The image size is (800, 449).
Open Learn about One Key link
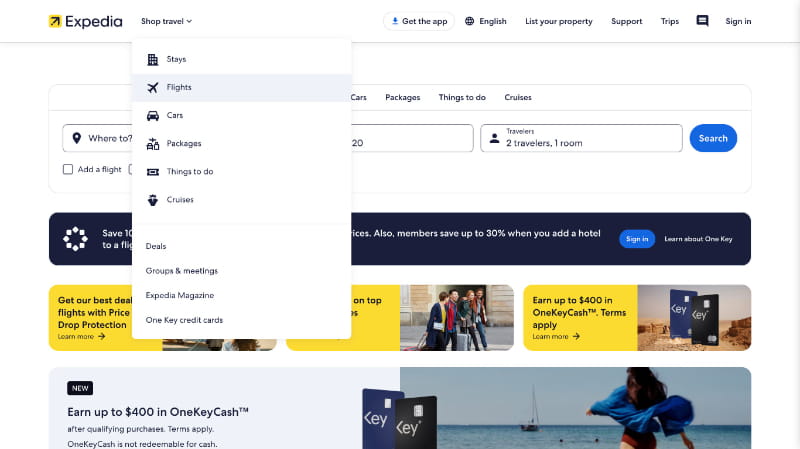698,239
